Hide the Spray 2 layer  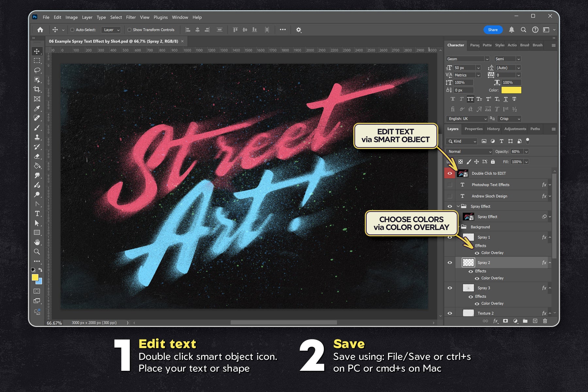click(x=450, y=263)
